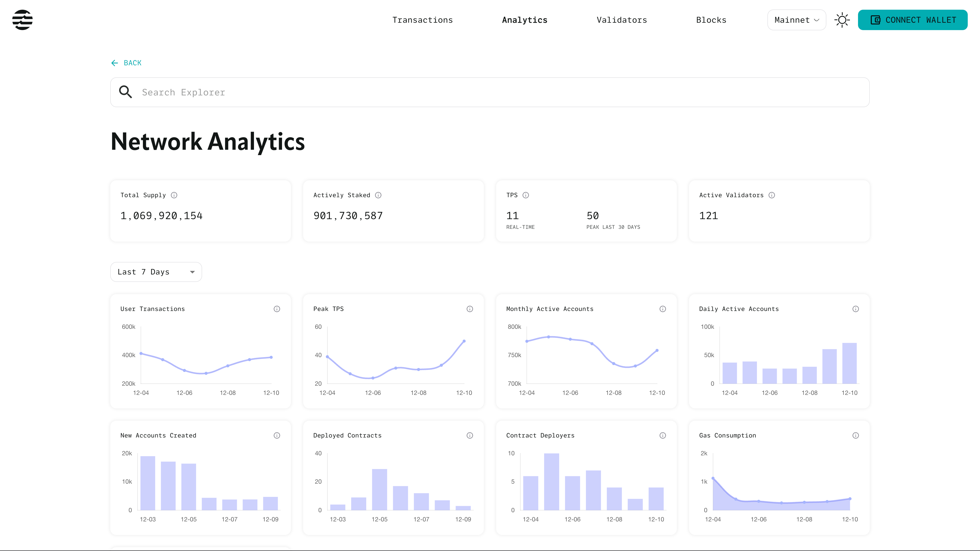Screen dimensions: 980x551
Task: Click the Deployed Contracts info icon
Action: [x=470, y=435]
